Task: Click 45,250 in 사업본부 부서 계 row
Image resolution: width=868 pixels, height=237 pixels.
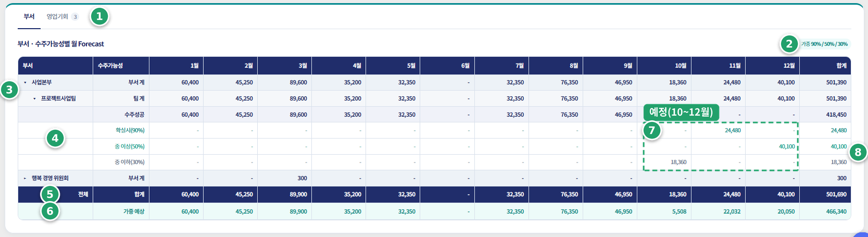Action: pos(244,82)
